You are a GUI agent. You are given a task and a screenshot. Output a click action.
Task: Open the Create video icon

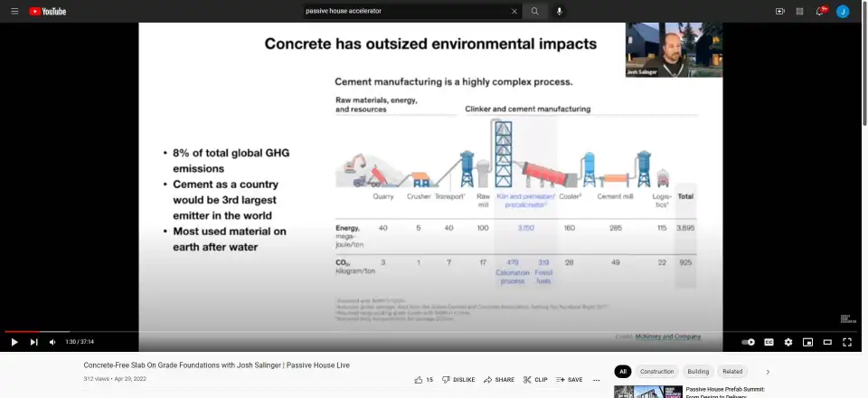[779, 11]
